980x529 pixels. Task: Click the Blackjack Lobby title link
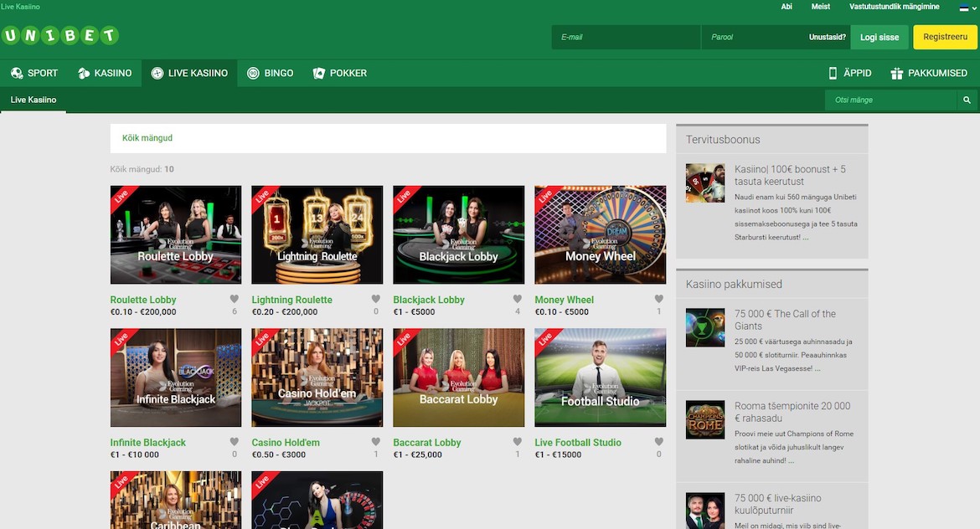429,300
